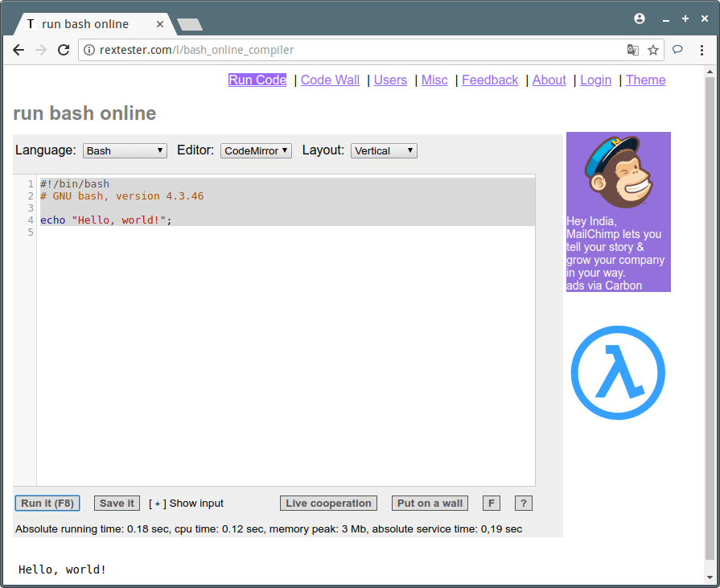Start Live cooperation
Viewport: 720px width, 588px height.
point(328,503)
